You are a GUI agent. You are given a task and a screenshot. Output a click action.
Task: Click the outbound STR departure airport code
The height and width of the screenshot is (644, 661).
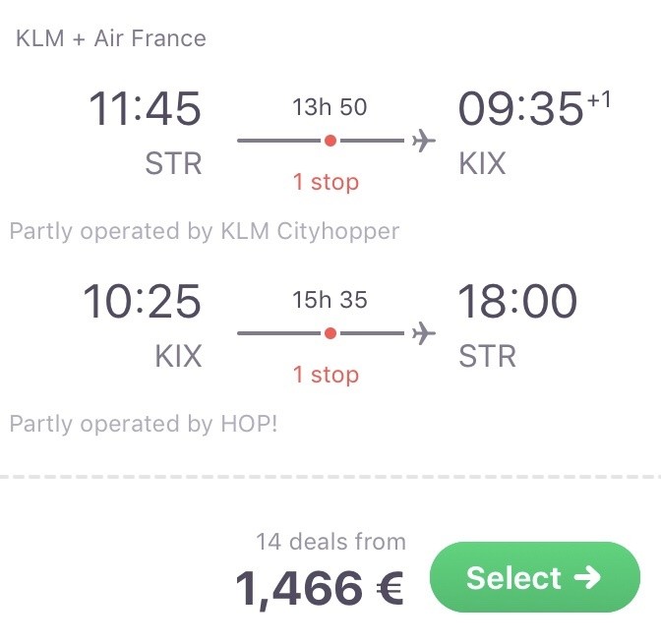[x=173, y=163]
